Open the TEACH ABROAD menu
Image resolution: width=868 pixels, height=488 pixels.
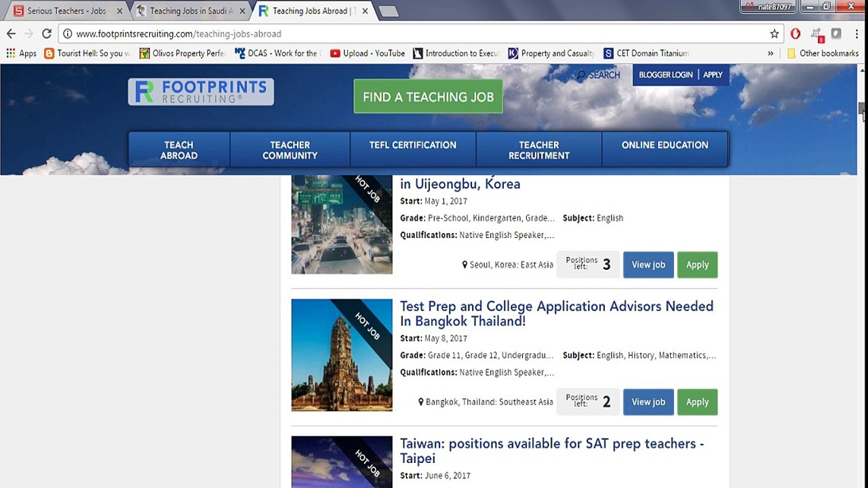[179, 150]
